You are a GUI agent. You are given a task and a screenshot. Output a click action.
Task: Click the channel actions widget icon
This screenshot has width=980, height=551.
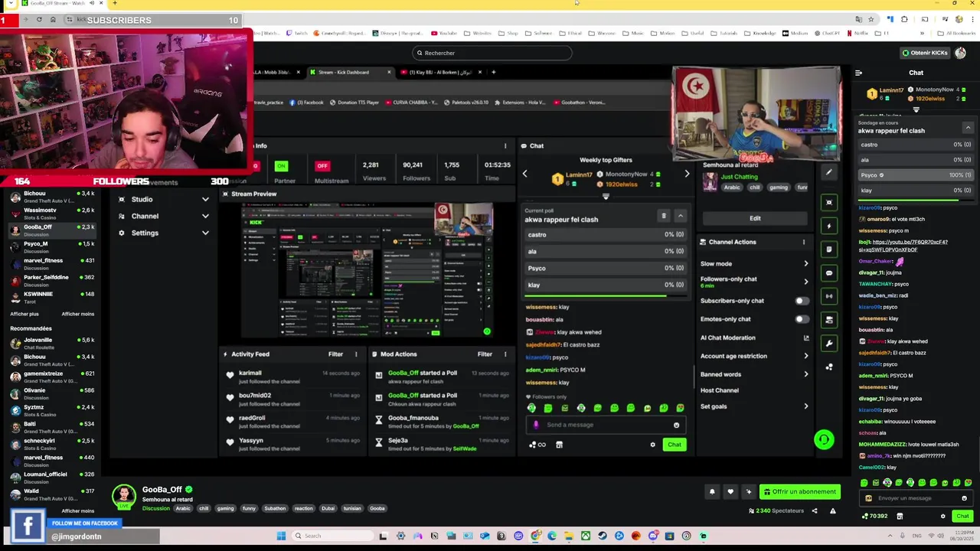point(828,320)
